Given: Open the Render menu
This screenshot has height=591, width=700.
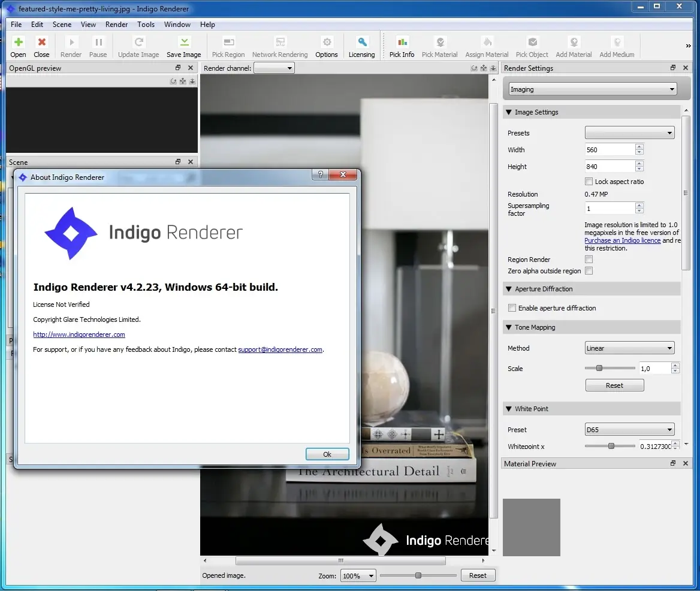Looking at the screenshot, I should [116, 24].
